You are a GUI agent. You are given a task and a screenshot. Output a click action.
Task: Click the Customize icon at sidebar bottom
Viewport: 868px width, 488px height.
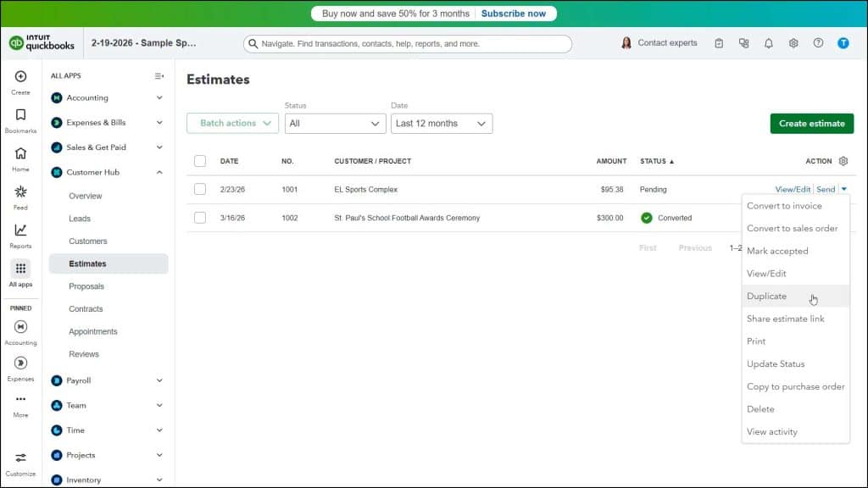point(19,458)
